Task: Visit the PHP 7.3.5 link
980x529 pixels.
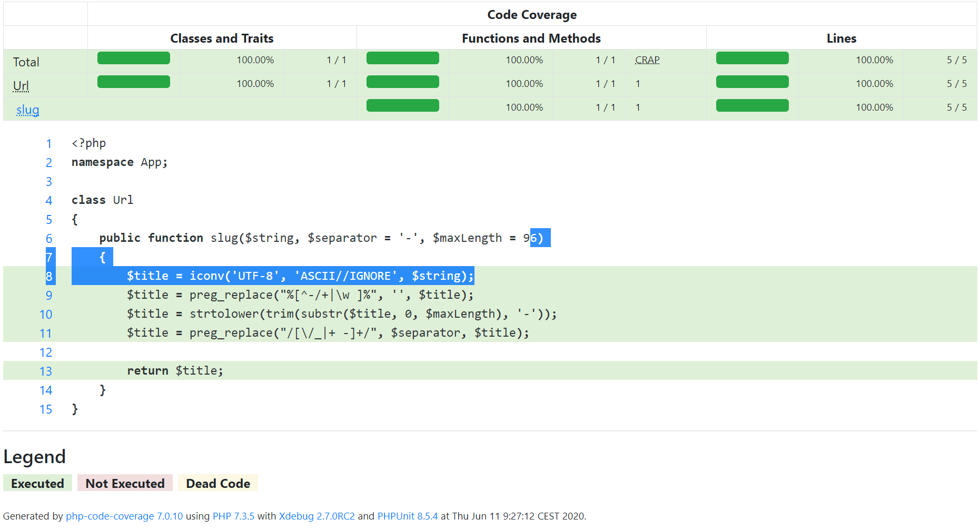Action: 233,516
